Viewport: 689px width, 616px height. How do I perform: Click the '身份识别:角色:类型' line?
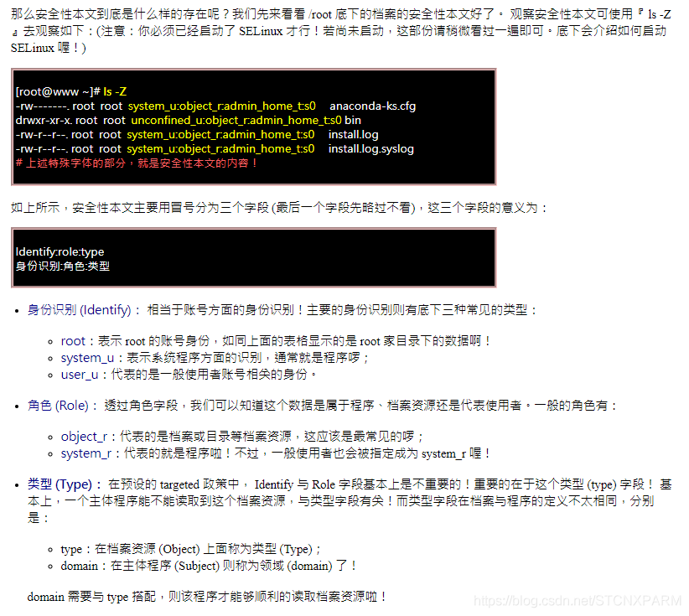pyautogui.click(x=62, y=267)
